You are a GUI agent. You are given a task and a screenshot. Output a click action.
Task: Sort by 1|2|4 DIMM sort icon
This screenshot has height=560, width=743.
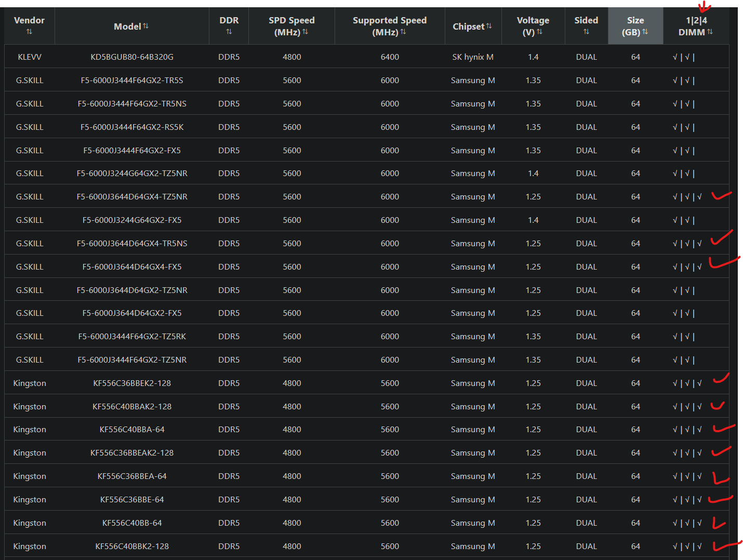click(710, 32)
